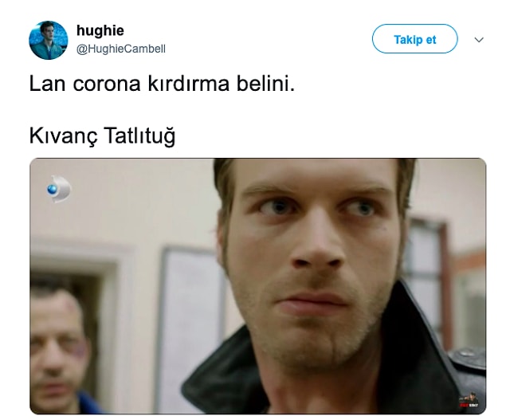The width and height of the screenshot is (506, 420).
Task: Click the white board on the wall
Action: pos(190,328)
